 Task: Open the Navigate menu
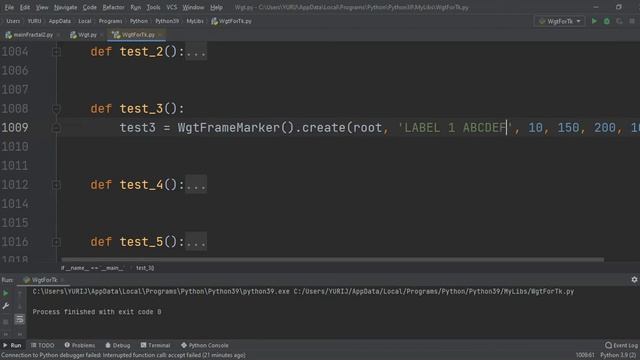click(x=65, y=7)
